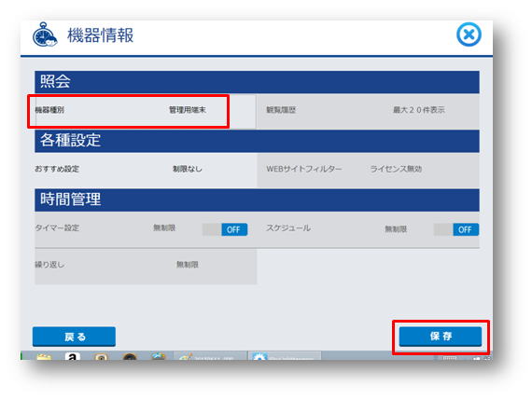Click the タイマー設定 無制限 value

[164, 228]
